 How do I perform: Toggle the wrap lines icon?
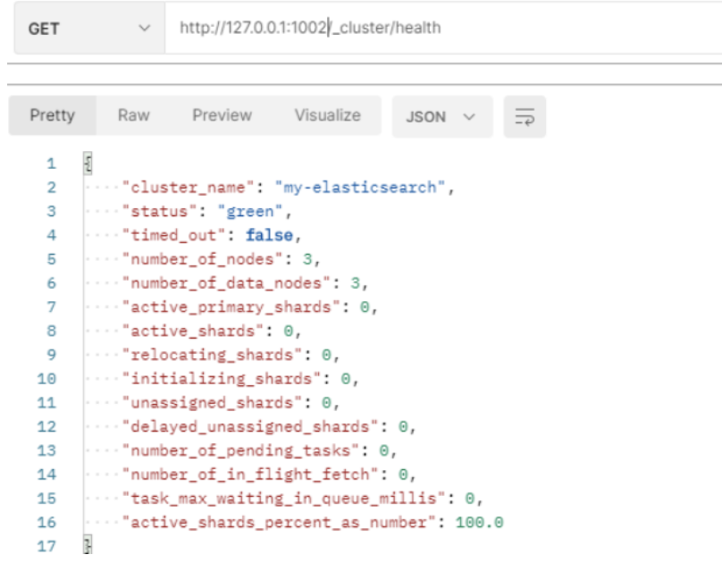[x=525, y=117]
